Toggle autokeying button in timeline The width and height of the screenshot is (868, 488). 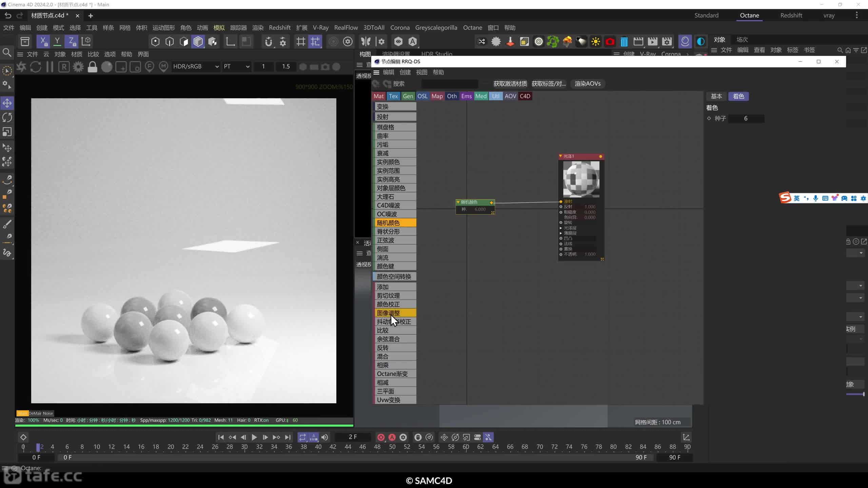point(392,437)
